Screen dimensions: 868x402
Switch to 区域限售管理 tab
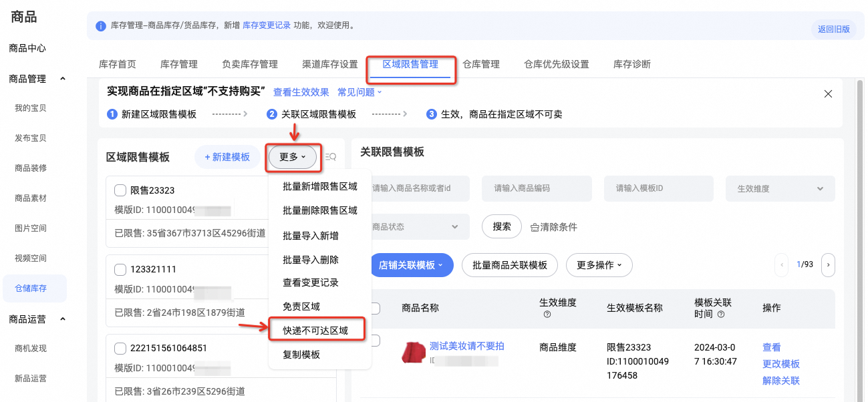pos(410,65)
